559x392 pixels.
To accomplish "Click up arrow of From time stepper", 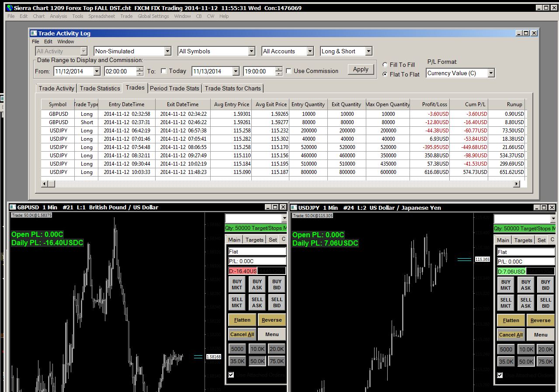I will coord(140,69).
